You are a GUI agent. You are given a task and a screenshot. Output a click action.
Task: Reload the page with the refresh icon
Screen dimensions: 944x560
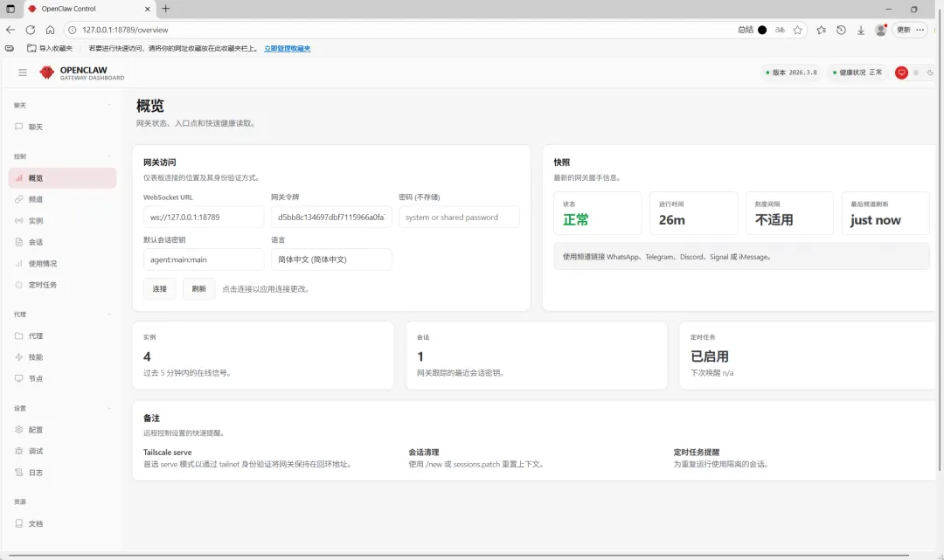[30, 30]
